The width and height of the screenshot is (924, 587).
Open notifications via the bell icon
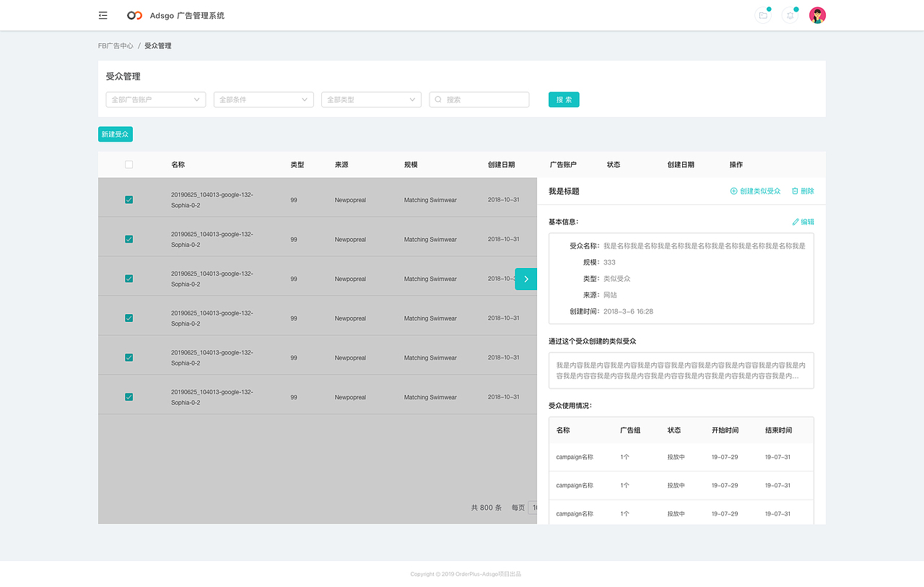pos(790,15)
